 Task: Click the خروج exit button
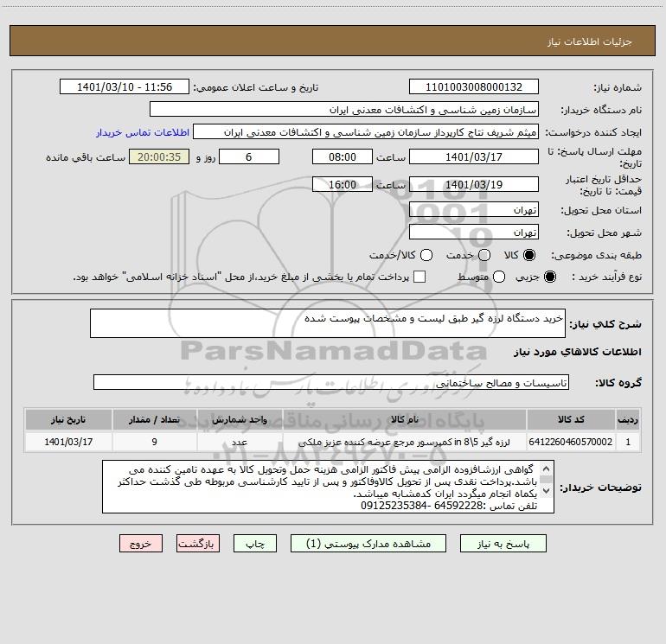point(141,544)
